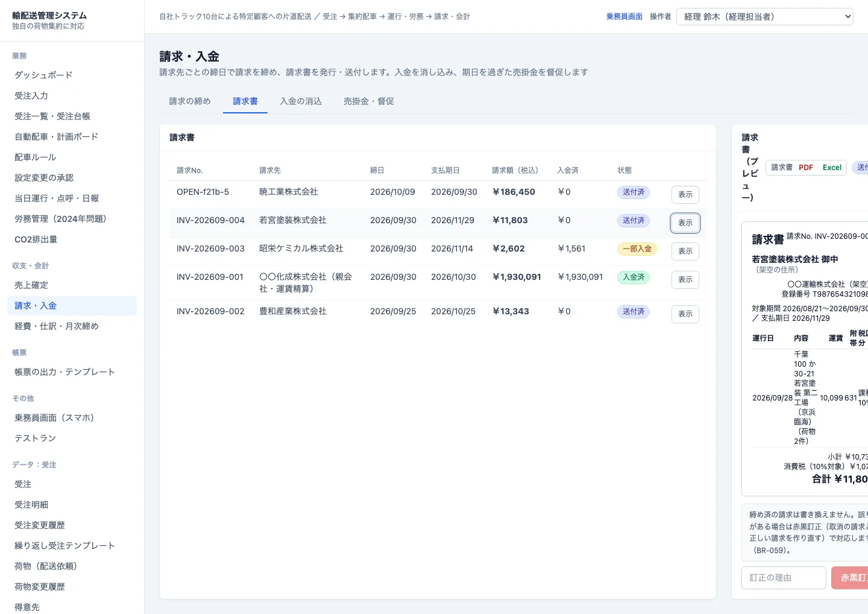The image size is (868, 614).
Task: Show invoice OPEN-f21b-5 with 表示 button
Action: tap(685, 194)
